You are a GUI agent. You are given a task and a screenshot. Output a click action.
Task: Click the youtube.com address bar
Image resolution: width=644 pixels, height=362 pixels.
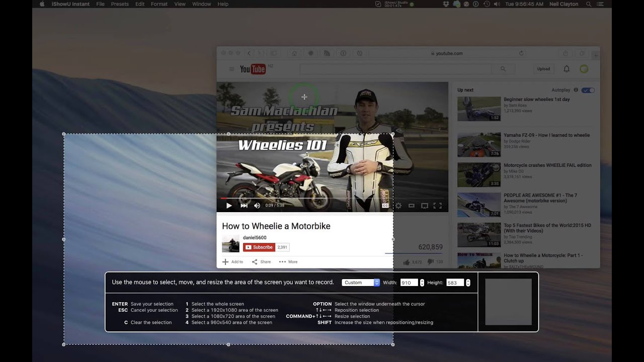tap(446, 53)
